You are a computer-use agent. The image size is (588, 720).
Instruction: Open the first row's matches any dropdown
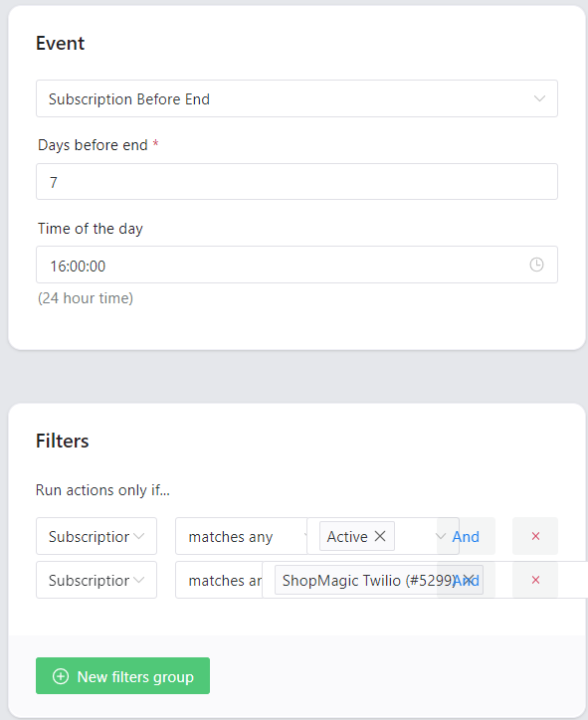[241, 536]
